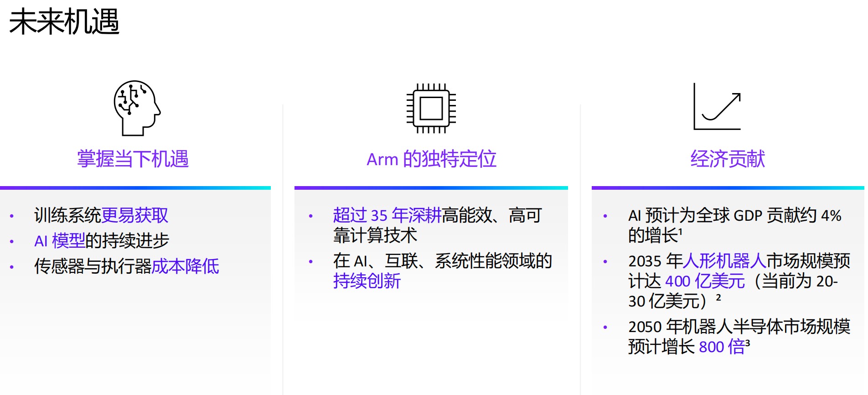The width and height of the screenshot is (868, 395).
Task: Click the highlighted AI 模型 text
Action: [60, 241]
